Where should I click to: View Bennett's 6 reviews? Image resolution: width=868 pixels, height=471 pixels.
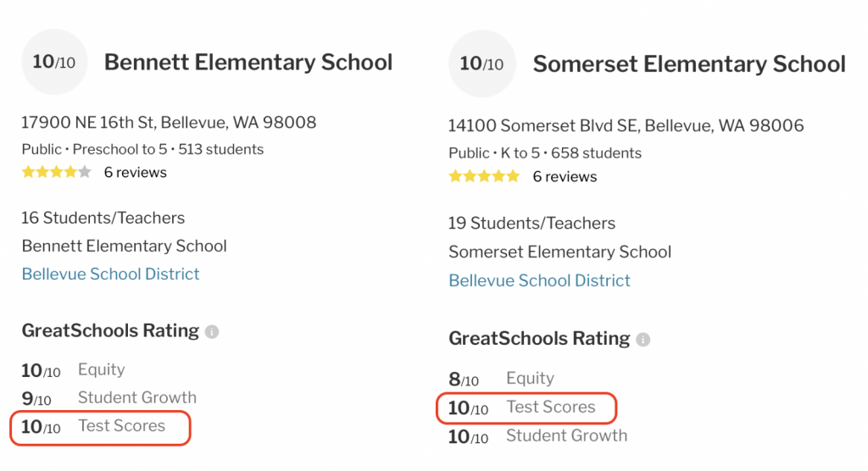pyautogui.click(x=136, y=172)
